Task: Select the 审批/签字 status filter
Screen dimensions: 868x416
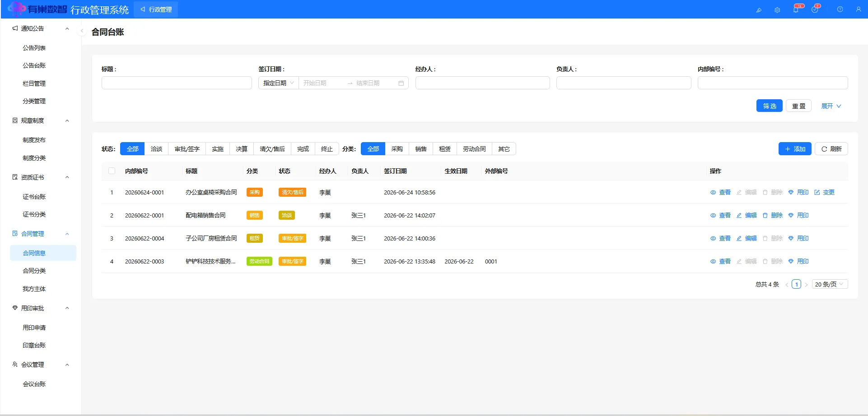Action: 187,149
